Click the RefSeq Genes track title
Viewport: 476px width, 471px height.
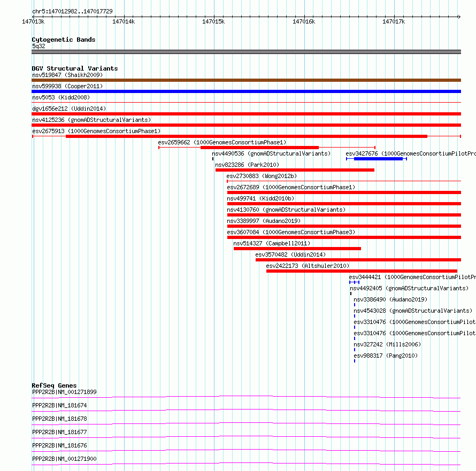tap(54, 385)
